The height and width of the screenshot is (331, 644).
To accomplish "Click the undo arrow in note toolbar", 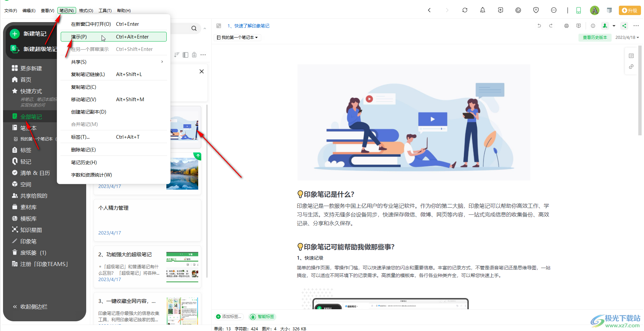I will click(539, 26).
